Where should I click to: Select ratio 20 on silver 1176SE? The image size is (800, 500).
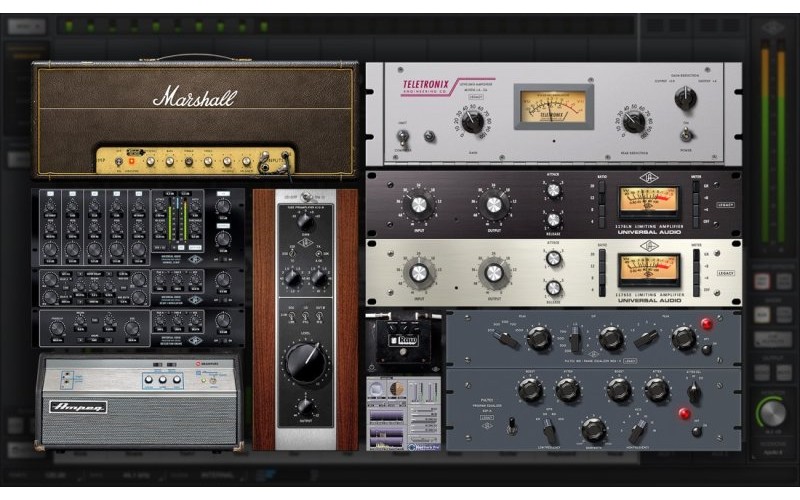pos(603,255)
